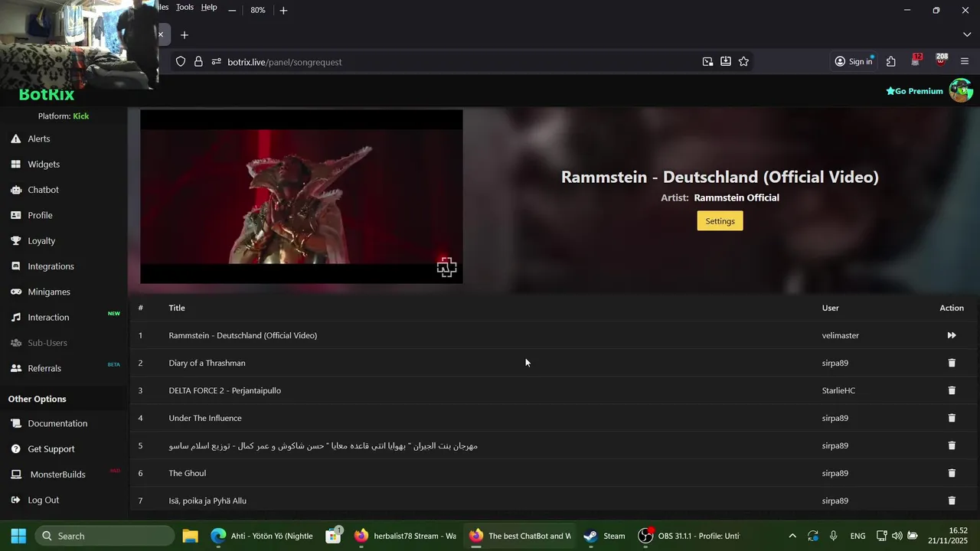Select user StarlieHC in the queue
The image size is (980, 551).
tap(838, 390)
